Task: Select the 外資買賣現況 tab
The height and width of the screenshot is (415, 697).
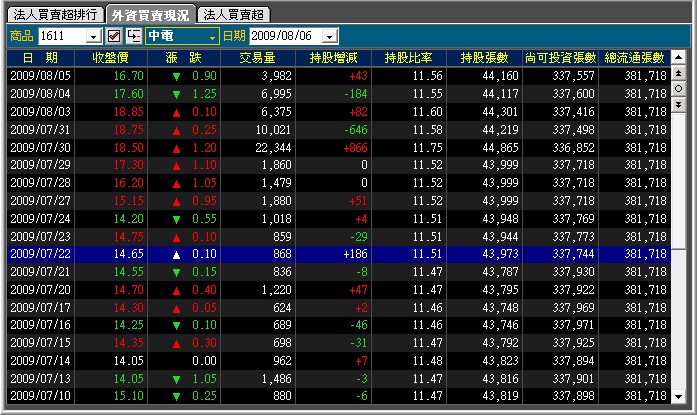Action: tap(150, 15)
